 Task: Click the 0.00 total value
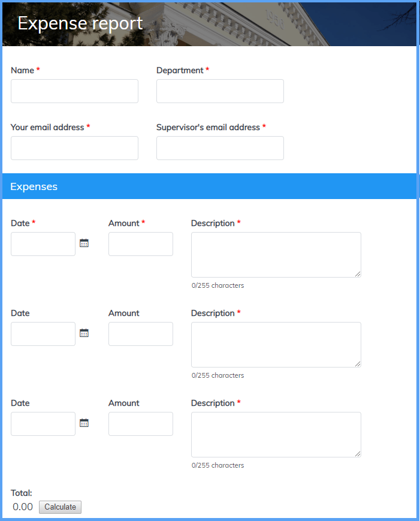tap(23, 507)
